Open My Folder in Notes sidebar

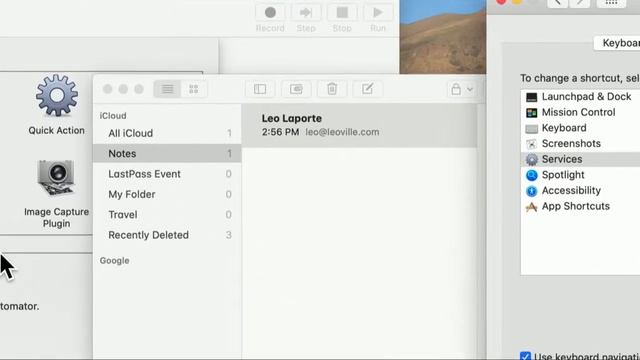(x=167, y=194)
